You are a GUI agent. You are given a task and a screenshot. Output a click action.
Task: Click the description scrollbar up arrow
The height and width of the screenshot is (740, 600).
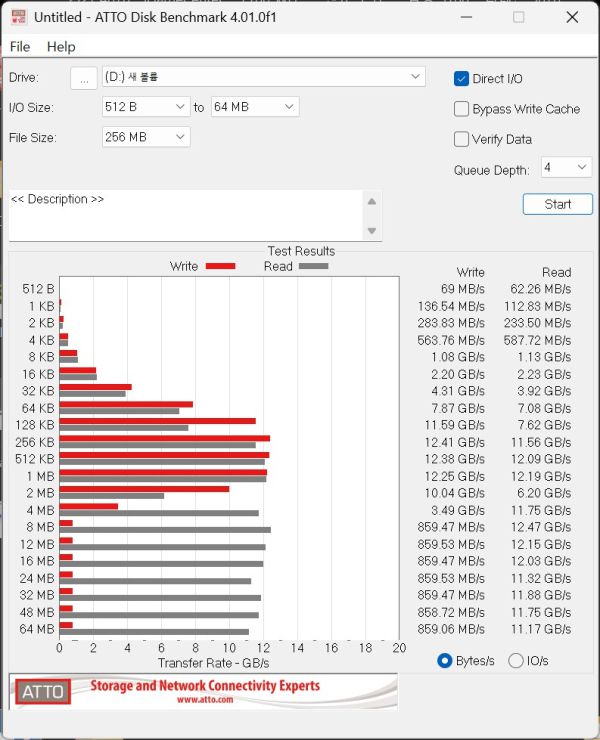[372, 202]
